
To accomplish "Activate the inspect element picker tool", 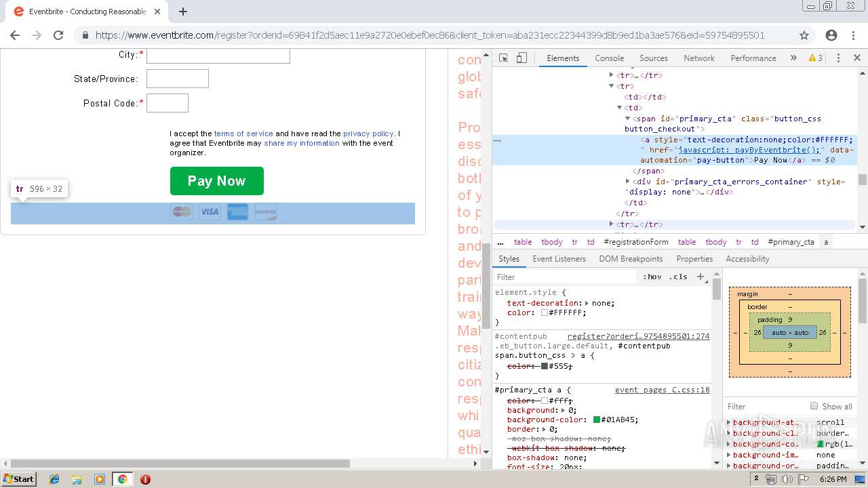I will pos(503,58).
